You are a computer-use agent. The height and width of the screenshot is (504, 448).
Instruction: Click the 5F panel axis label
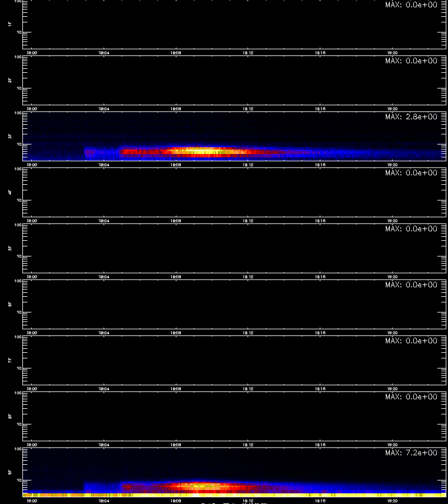[10, 248]
